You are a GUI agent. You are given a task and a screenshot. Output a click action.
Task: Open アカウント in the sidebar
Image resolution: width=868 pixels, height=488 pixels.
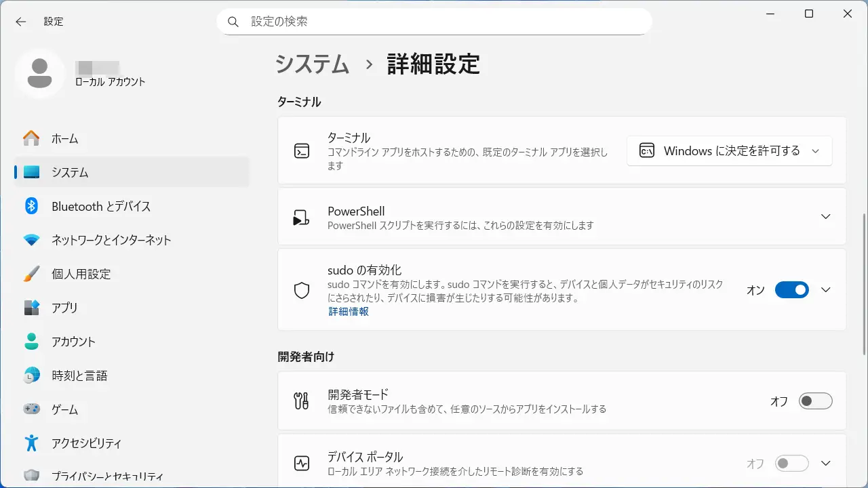pos(73,342)
